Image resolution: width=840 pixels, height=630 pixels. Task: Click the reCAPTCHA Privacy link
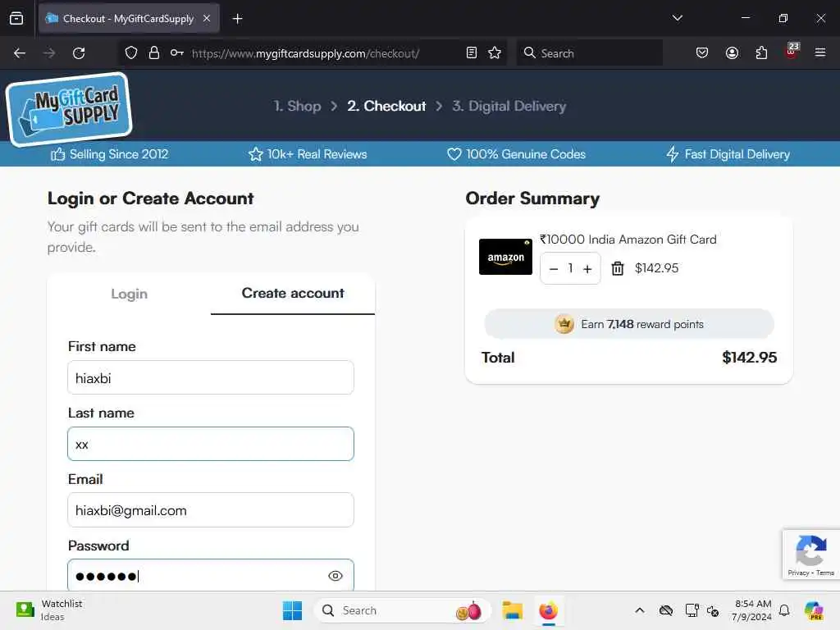(x=797, y=573)
